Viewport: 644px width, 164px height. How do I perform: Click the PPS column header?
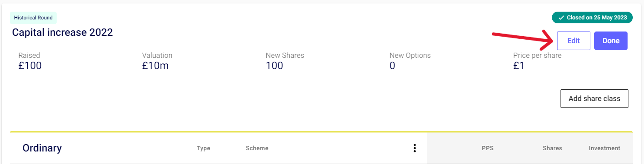pos(487,148)
